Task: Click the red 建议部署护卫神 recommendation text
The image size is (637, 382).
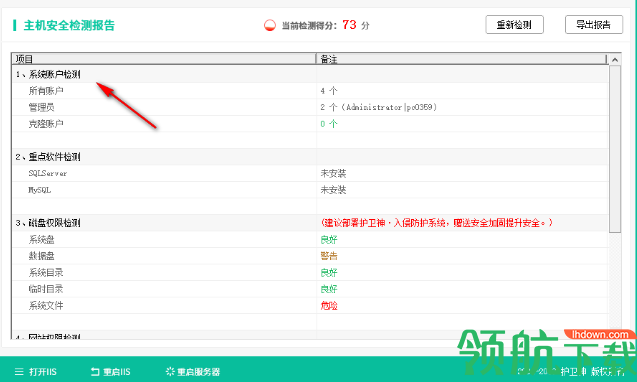Action: pyautogui.click(x=437, y=223)
